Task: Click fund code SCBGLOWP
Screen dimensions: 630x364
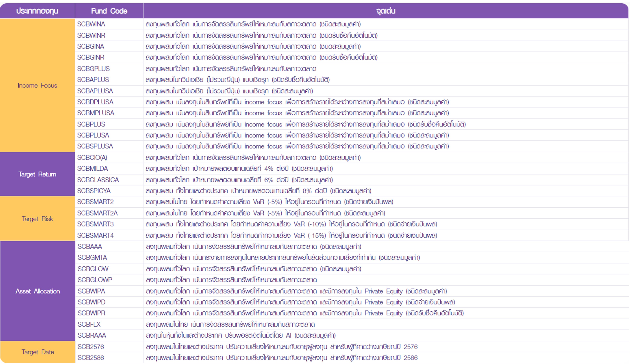Action: pyautogui.click(x=95, y=280)
